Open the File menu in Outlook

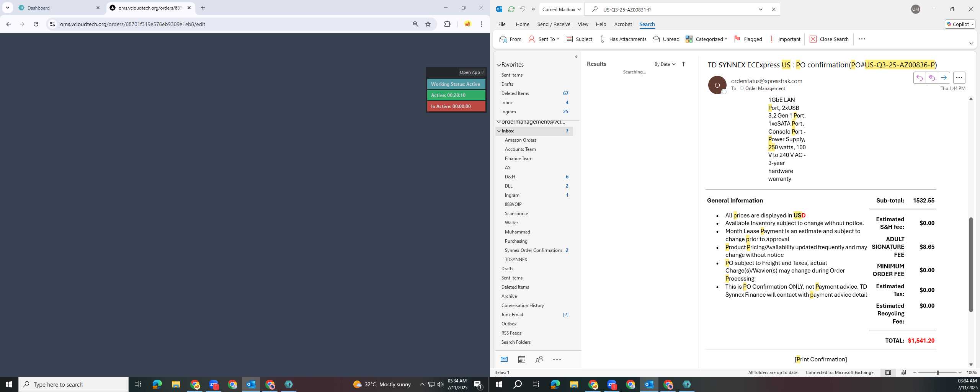point(502,24)
